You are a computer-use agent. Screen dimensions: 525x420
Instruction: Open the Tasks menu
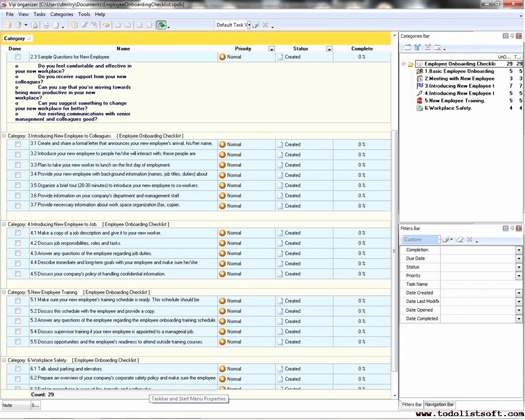(x=39, y=14)
